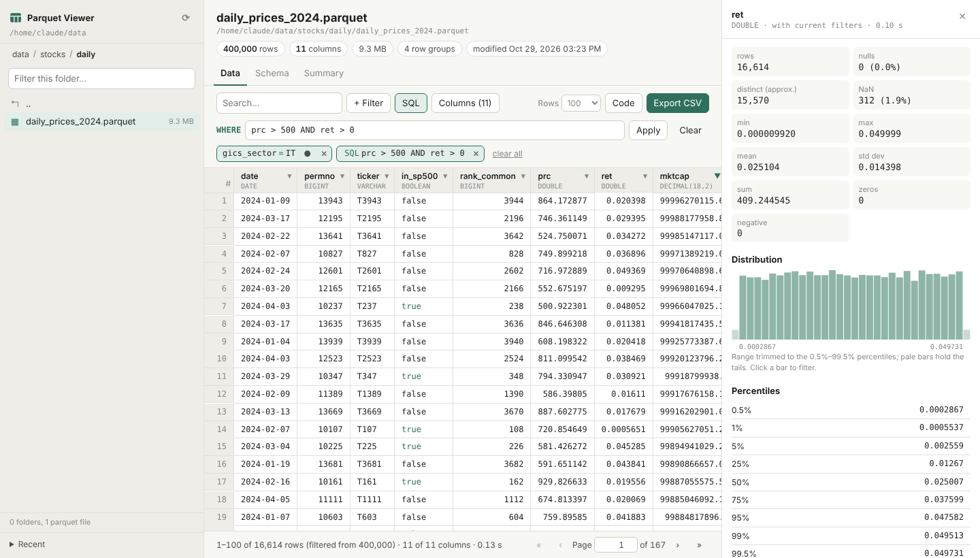Open the mktcap column sort arrow menu
The image size is (980, 558).
[717, 176]
